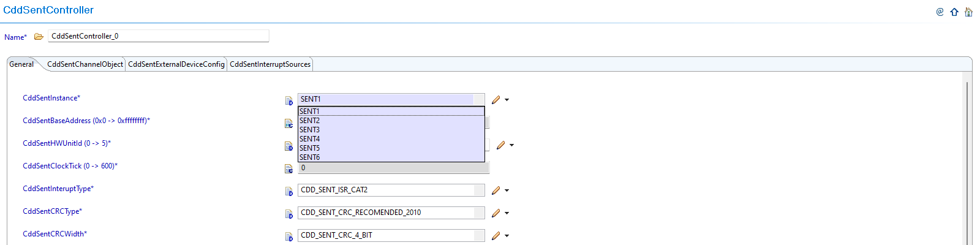Pick SENT2 from the dropdown options
The height and width of the screenshot is (245, 980).
pyautogui.click(x=310, y=121)
